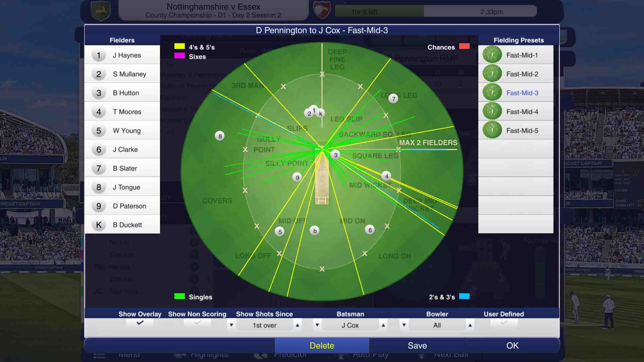Click the Fast-Mid-4 field layout icon
Screen dimensions: 644x362
(492, 111)
